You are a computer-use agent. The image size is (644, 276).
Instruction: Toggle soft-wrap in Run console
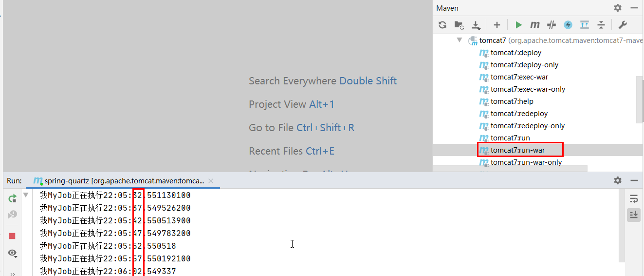tap(634, 198)
